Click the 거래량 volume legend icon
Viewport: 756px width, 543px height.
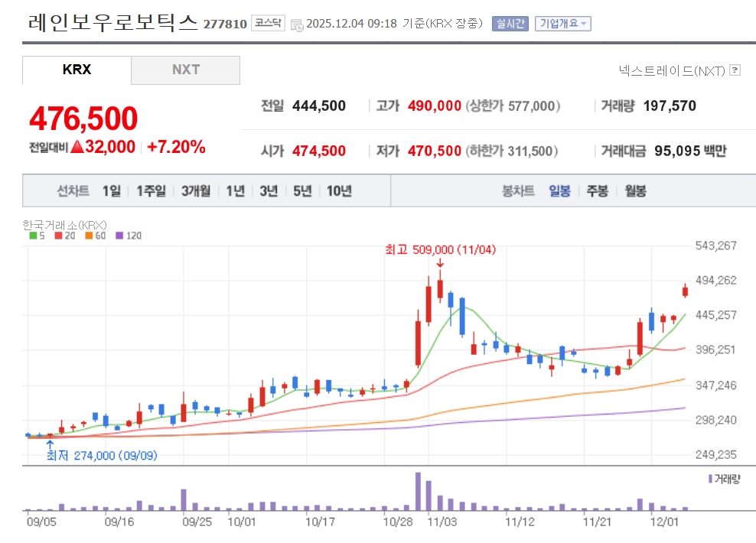point(709,479)
